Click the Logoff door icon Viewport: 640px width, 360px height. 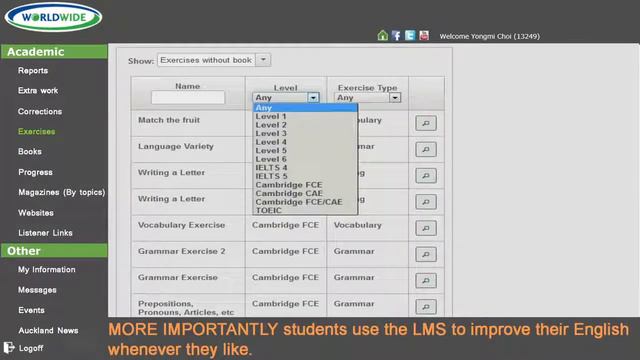[x=9, y=348]
